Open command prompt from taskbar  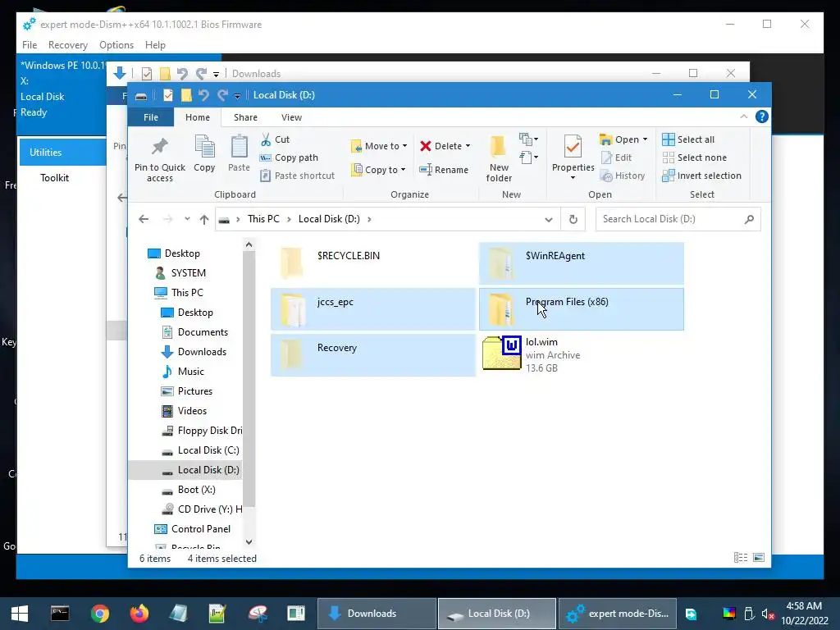point(60,614)
